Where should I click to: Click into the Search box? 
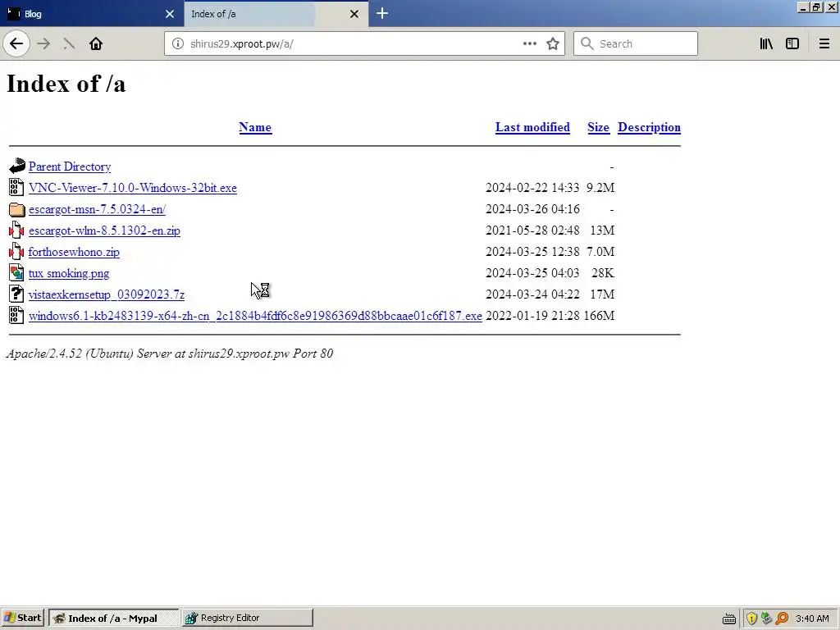pyautogui.click(x=636, y=44)
